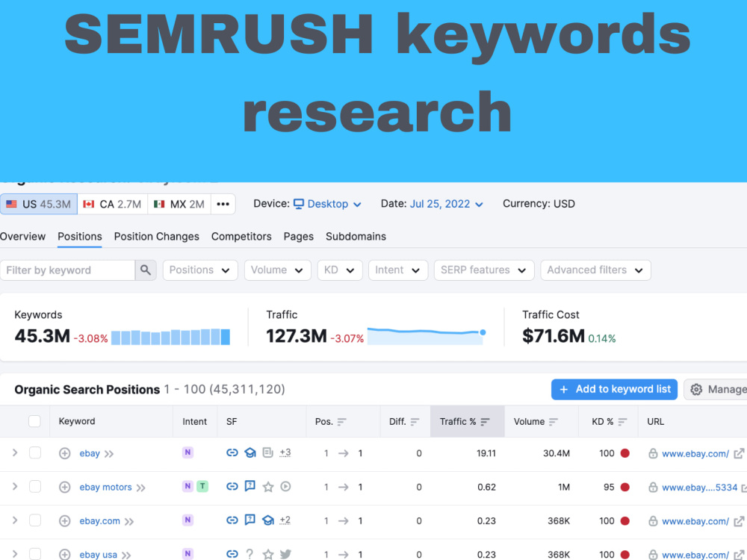Add ebay keyword with plus icon

65,453
